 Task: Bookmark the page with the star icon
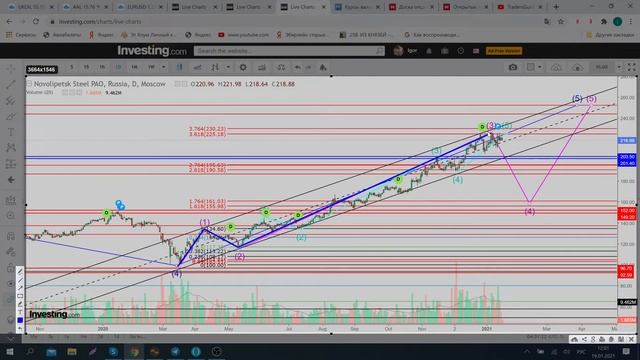pos(561,22)
